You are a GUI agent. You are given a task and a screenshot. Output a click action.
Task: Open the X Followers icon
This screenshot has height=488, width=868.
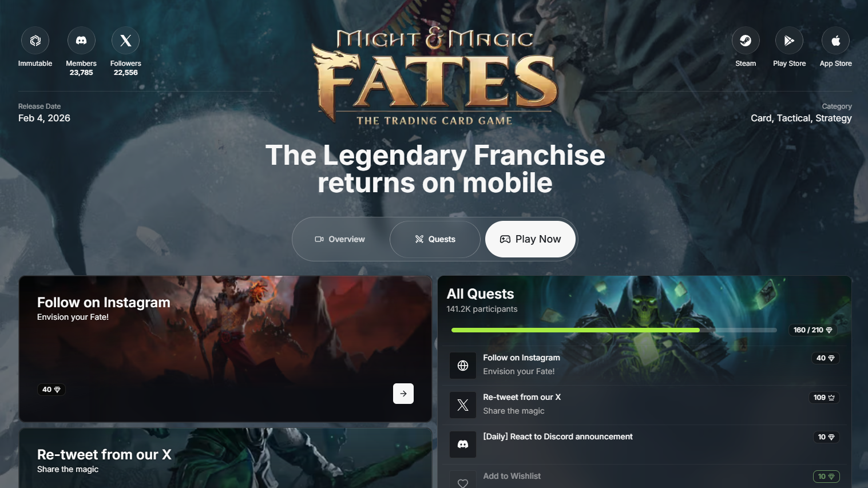point(126,41)
